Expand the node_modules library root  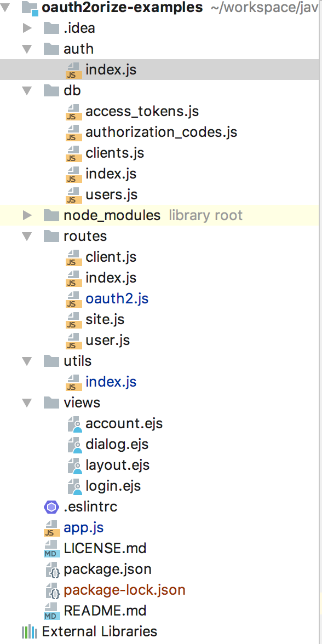26,215
